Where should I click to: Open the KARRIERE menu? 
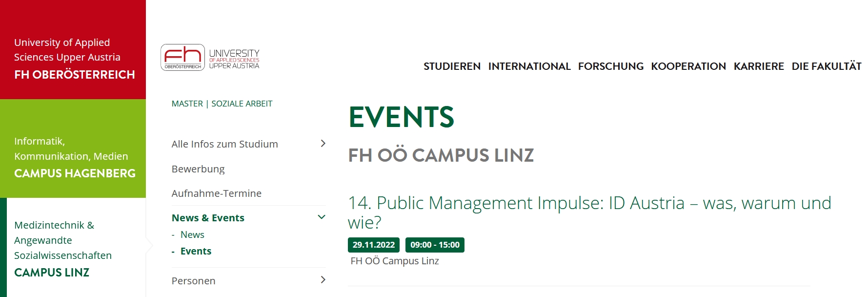click(759, 66)
